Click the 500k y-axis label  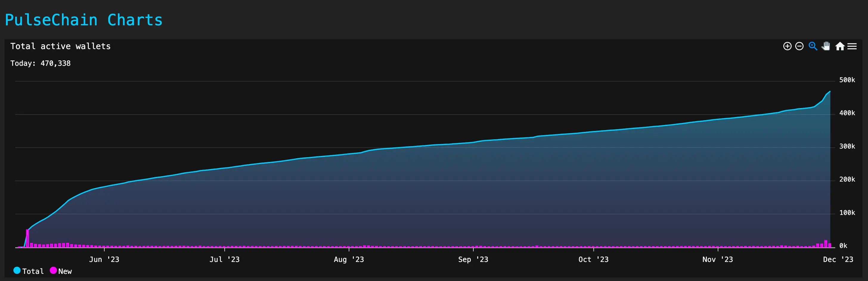point(847,80)
